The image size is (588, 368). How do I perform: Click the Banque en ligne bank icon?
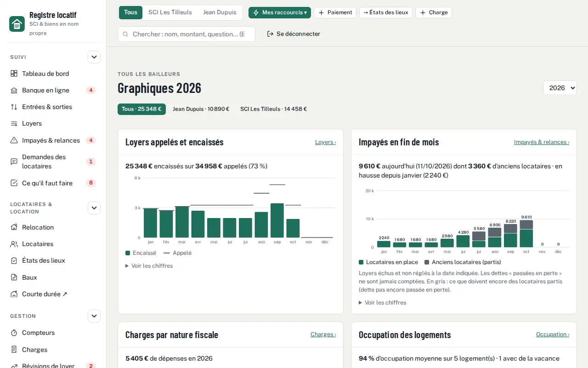14,90
